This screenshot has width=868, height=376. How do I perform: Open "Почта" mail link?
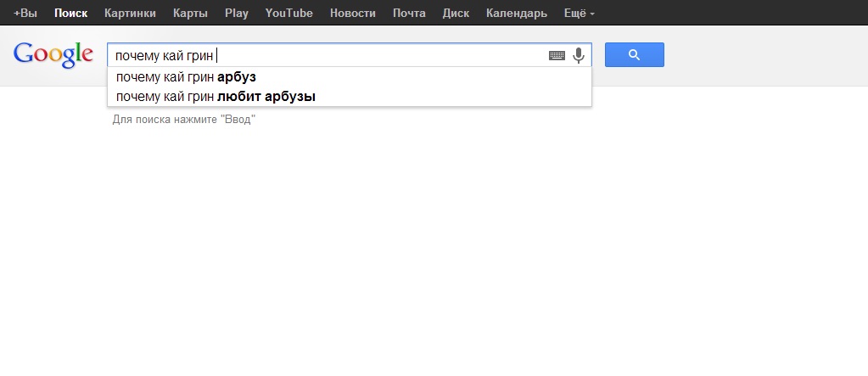click(x=409, y=14)
